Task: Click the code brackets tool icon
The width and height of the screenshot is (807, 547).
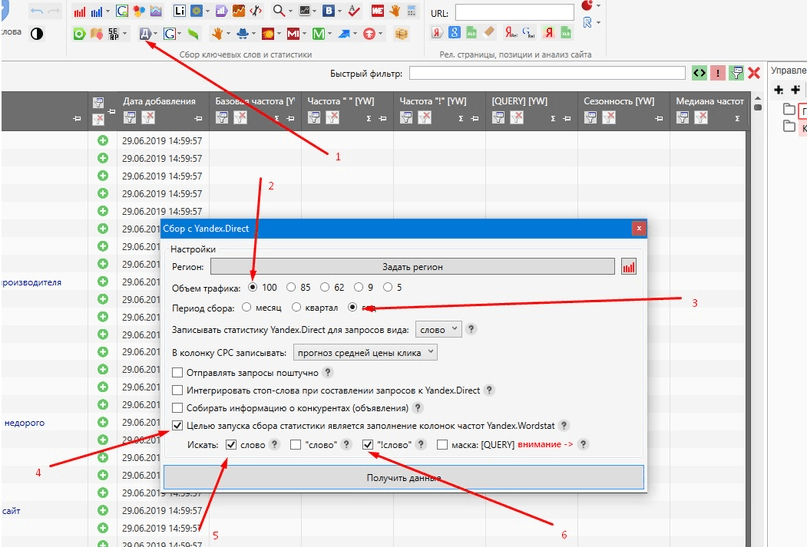Action: pyautogui.click(x=255, y=11)
